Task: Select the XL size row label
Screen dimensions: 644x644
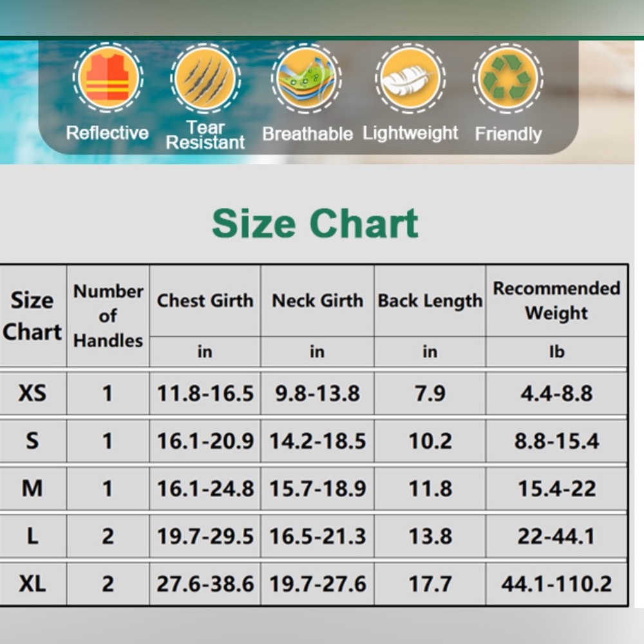Action: coord(32,583)
